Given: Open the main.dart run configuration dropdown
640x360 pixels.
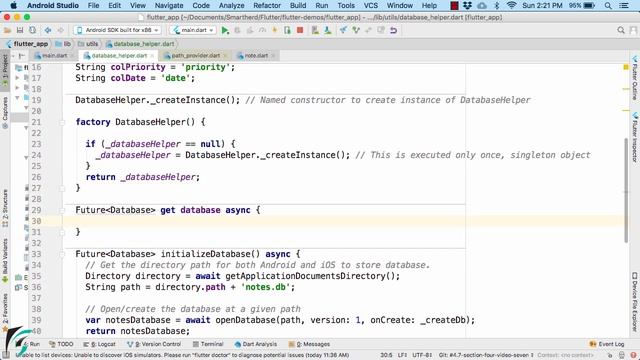Looking at the screenshot, I should [x=193, y=30].
